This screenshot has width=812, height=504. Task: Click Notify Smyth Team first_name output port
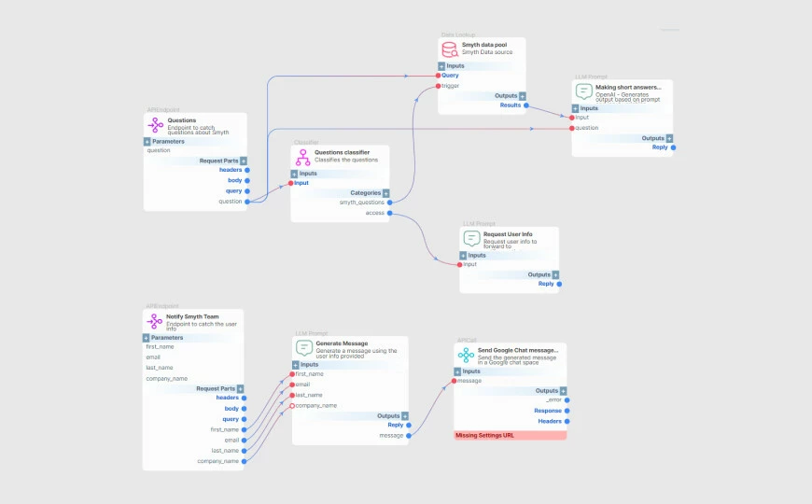pyautogui.click(x=244, y=429)
